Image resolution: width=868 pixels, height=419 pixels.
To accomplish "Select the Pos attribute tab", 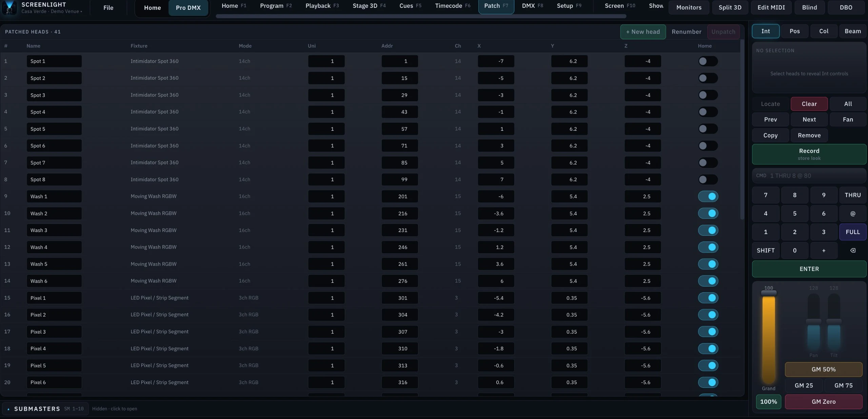I will [794, 31].
